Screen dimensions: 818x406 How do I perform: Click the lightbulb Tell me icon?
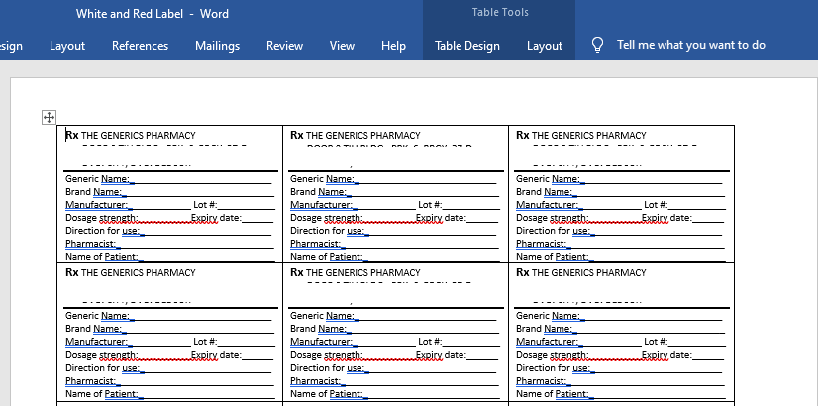tap(598, 45)
